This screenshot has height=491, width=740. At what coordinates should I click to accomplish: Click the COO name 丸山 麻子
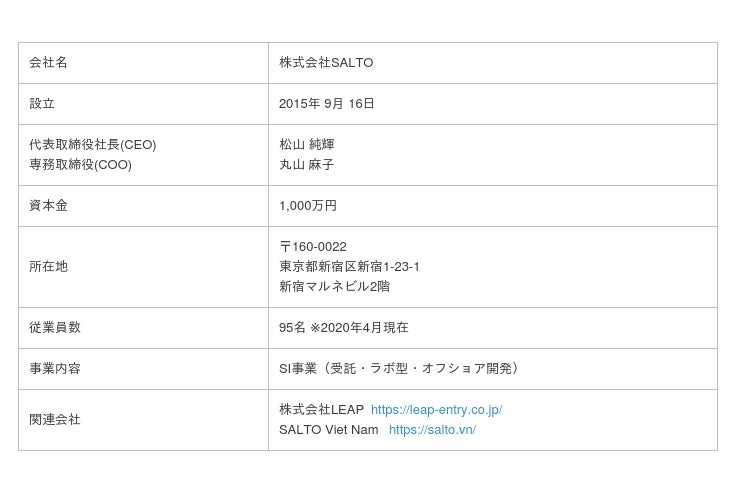point(306,165)
